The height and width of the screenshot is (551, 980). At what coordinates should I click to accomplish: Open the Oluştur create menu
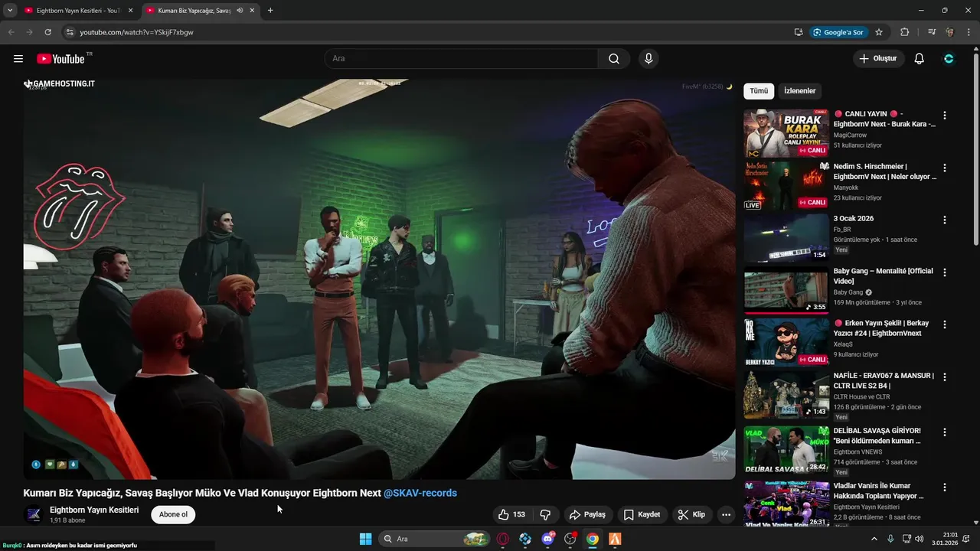[878, 59]
